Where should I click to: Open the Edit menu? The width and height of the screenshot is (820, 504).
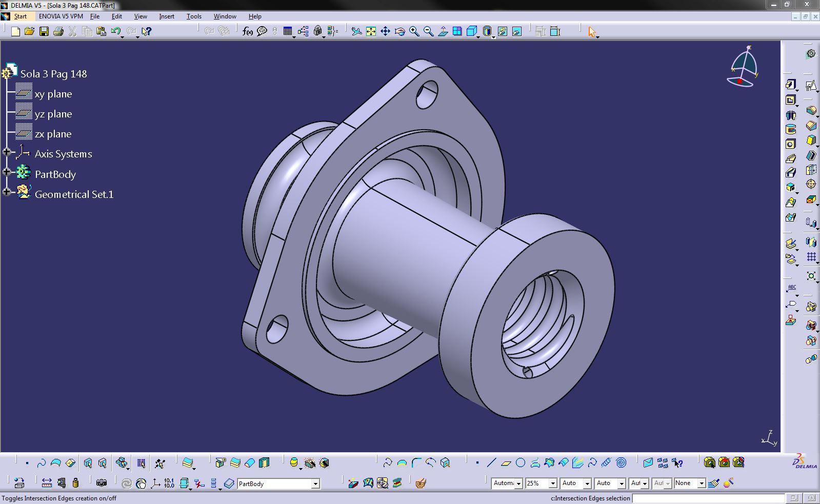point(116,16)
